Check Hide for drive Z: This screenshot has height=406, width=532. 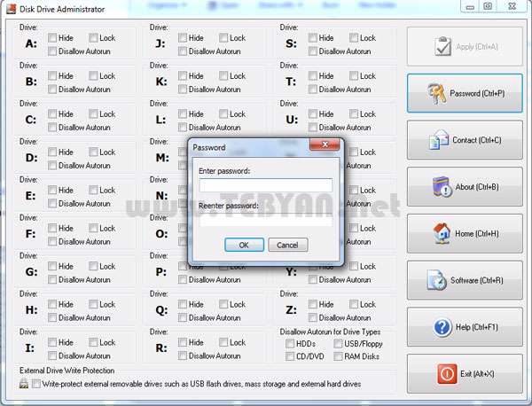point(313,304)
